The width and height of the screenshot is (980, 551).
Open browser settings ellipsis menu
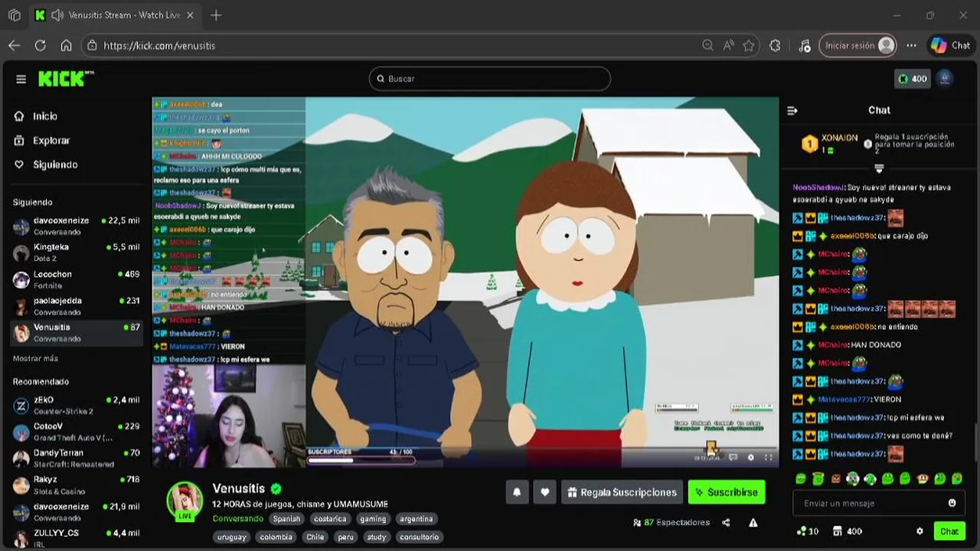click(911, 46)
